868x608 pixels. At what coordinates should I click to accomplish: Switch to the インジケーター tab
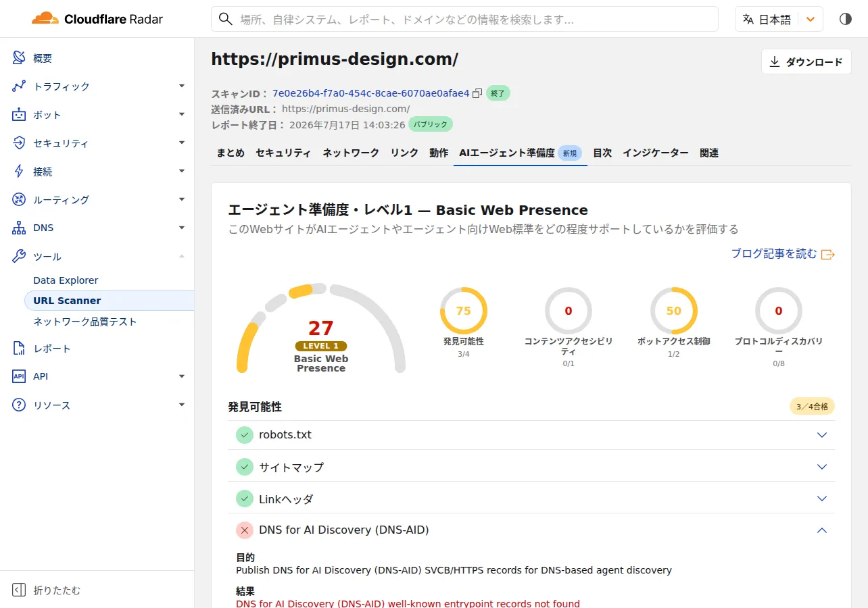point(656,153)
